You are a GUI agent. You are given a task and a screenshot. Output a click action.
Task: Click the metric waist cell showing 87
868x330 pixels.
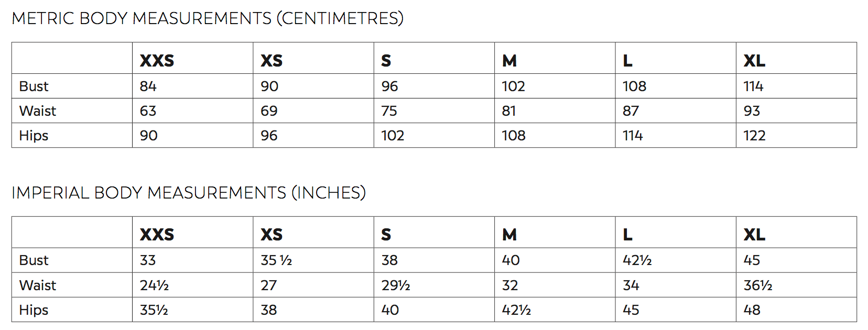631,111
